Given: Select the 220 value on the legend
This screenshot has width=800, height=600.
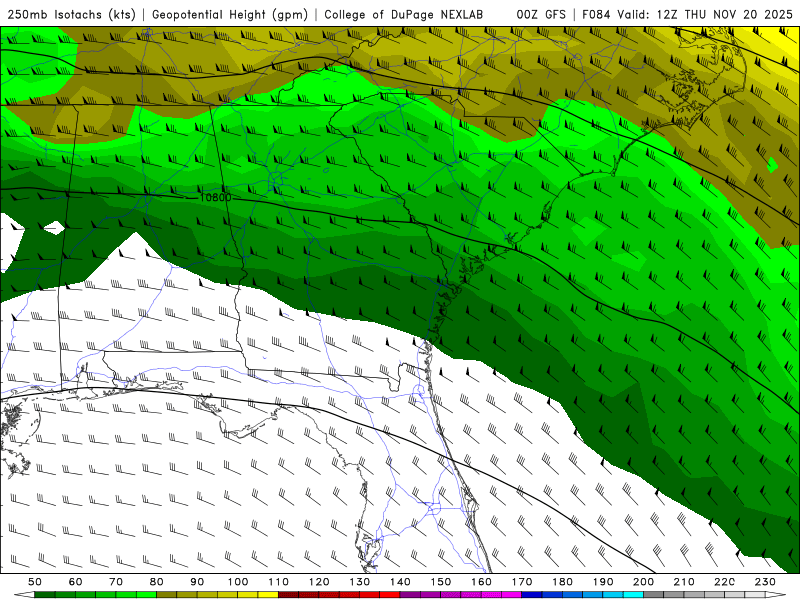Looking at the screenshot, I should [724, 582].
